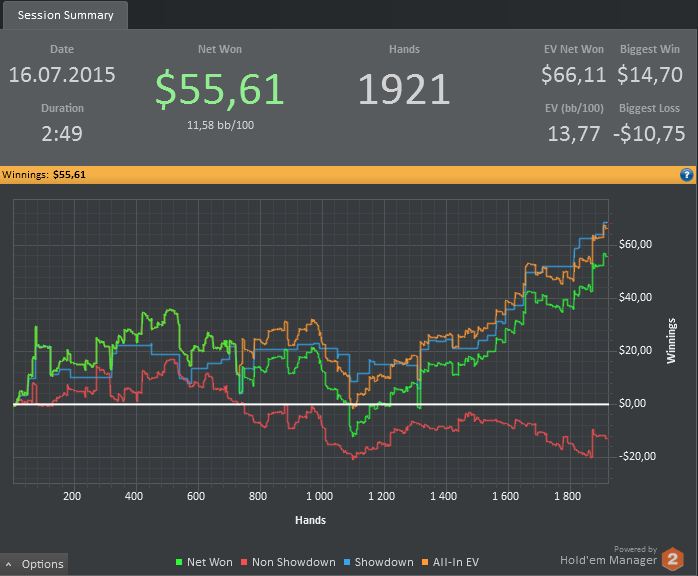Click the EV Net Won $66,11 value
This screenshot has width=698, height=576.
[x=573, y=75]
